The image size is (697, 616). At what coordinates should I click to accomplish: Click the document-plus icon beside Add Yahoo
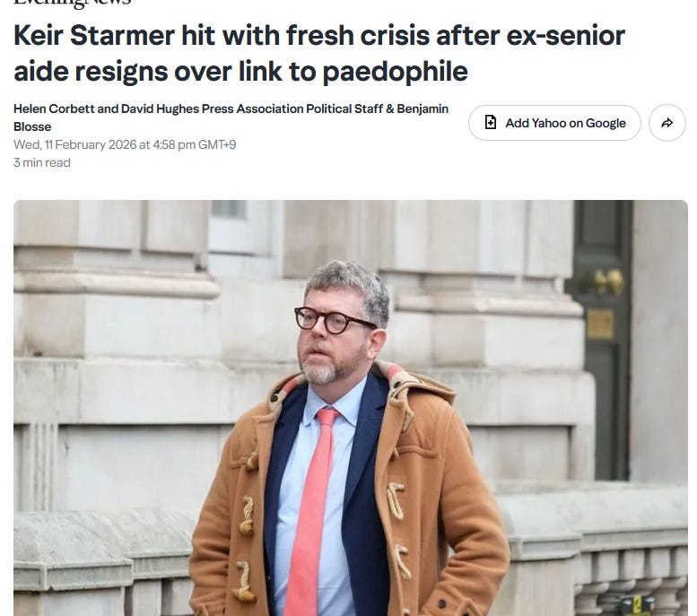tap(491, 122)
